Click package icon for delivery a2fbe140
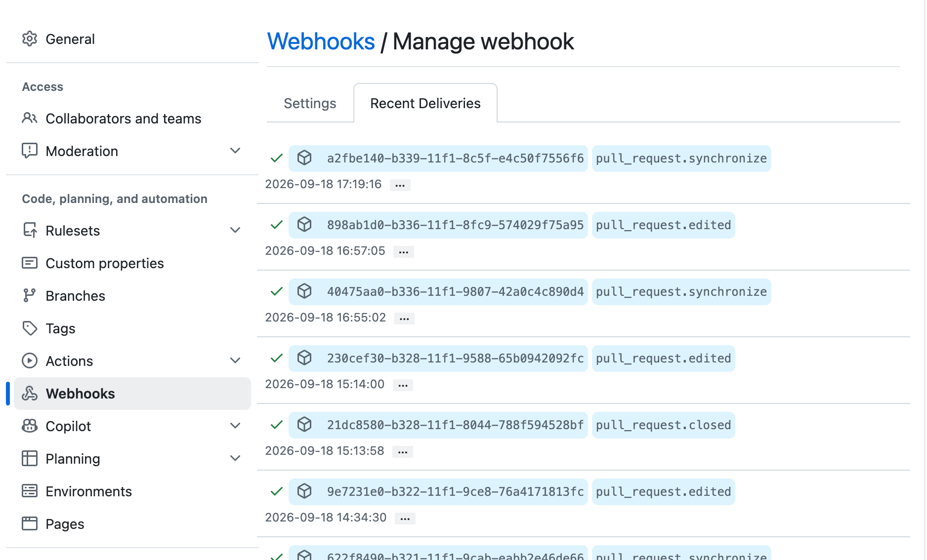The width and height of the screenshot is (927, 560). (x=304, y=158)
